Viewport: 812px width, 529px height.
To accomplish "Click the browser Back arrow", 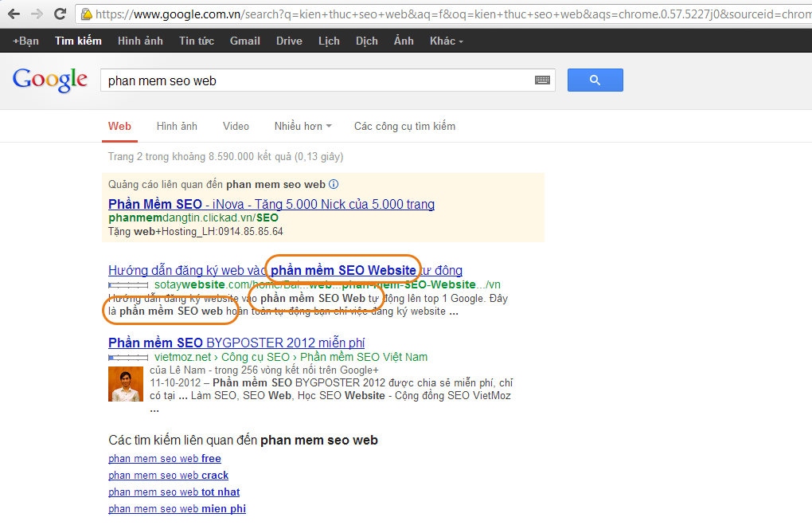I will [14, 14].
